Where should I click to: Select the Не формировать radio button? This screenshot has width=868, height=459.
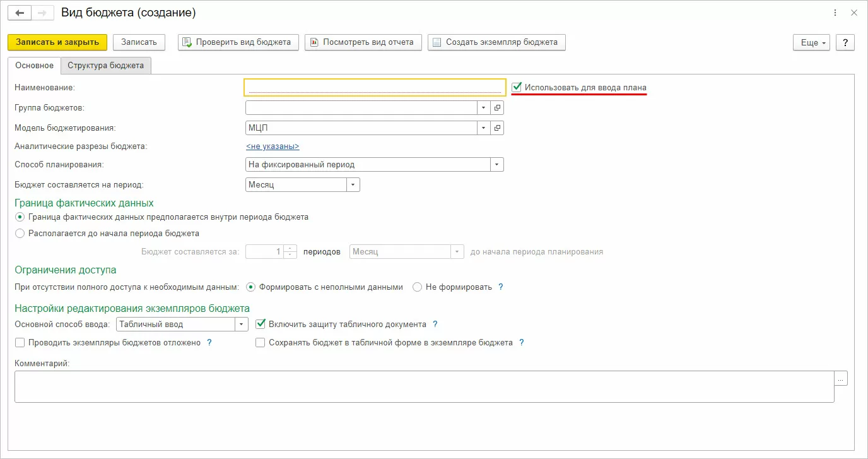click(417, 287)
